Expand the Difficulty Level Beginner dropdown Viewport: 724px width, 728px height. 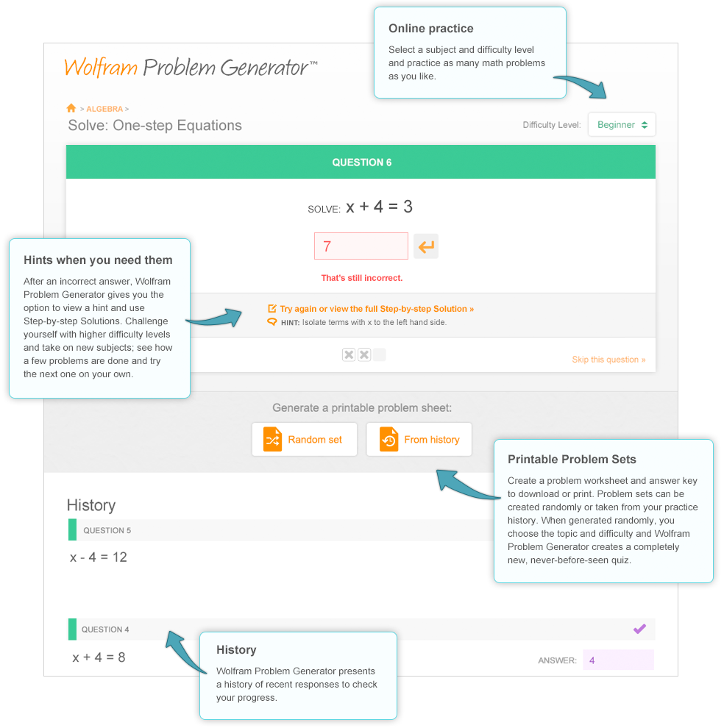[x=622, y=124]
